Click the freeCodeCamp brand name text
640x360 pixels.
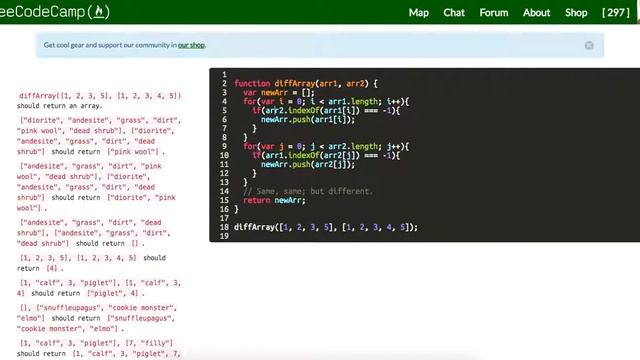tap(42, 11)
